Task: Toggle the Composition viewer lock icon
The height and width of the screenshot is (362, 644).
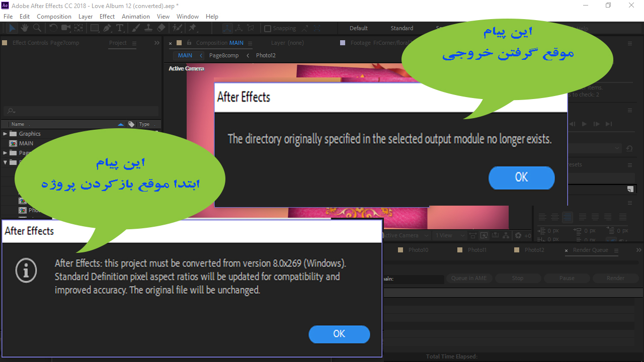Action: (189, 43)
